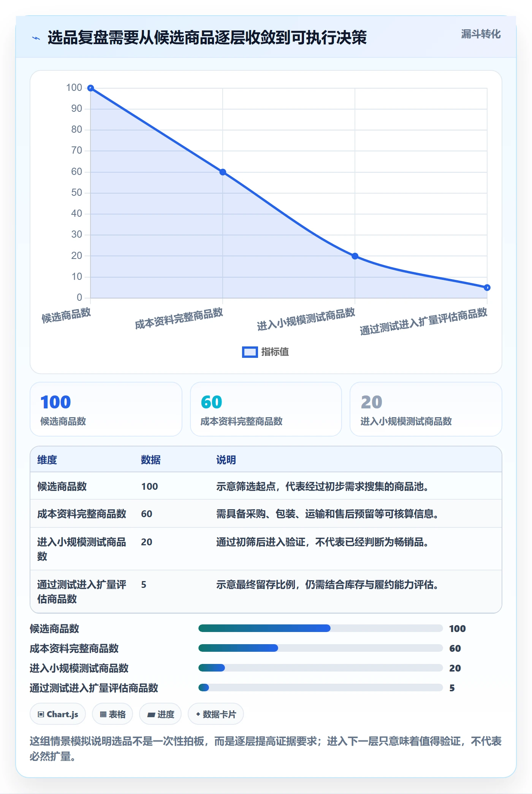
Task: Click the description 示意最终留存比例 in the table
Action: coord(328,584)
